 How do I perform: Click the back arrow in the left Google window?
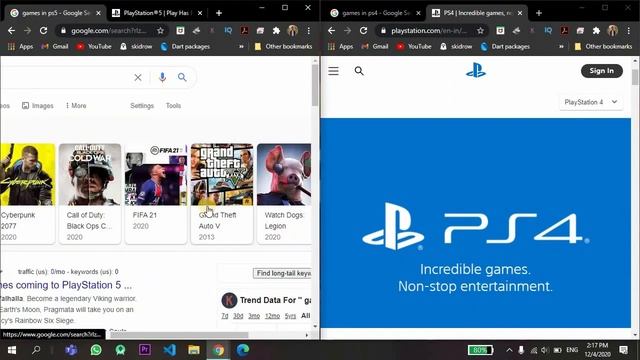(x=11, y=31)
